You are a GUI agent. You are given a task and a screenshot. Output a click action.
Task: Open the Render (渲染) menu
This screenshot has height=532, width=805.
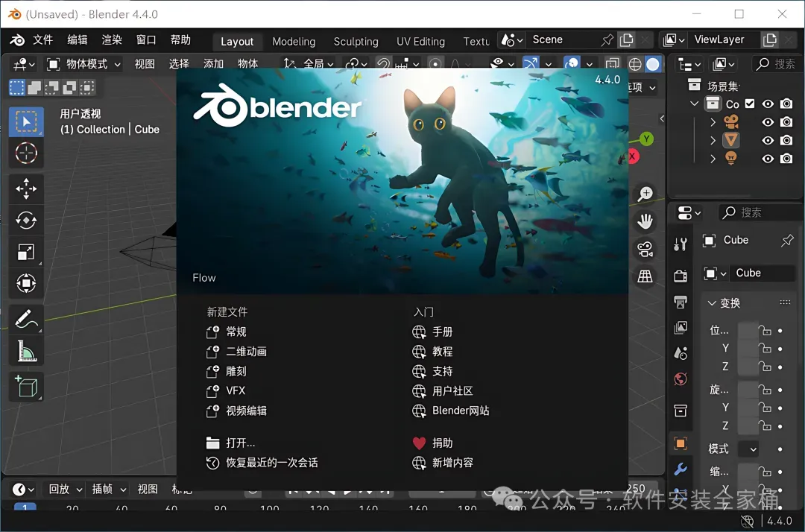click(111, 40)
